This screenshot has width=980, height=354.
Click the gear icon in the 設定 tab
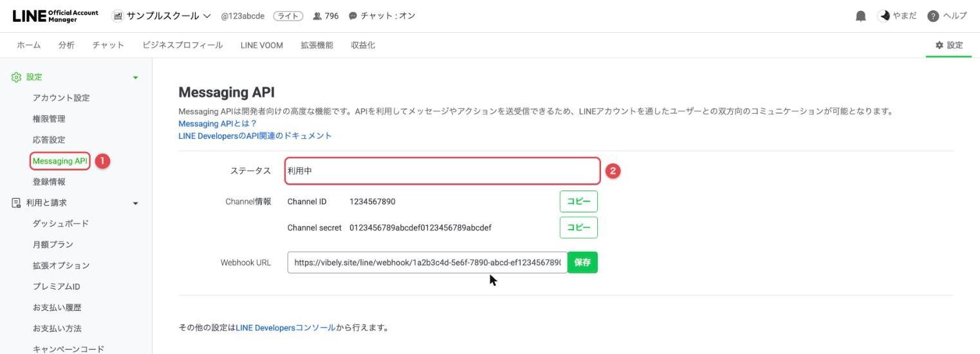[939, 45]
